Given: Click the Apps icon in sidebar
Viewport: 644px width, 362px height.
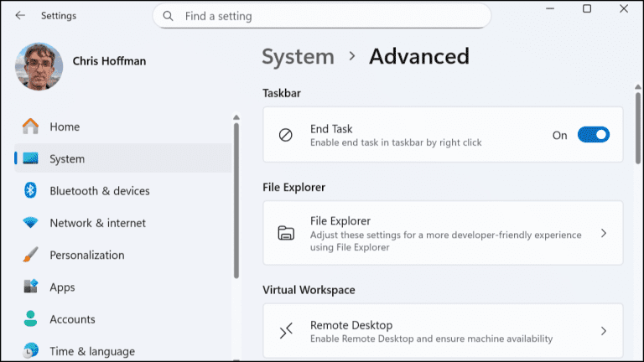Looking at the screenshot, I should (x=31, y=287).
